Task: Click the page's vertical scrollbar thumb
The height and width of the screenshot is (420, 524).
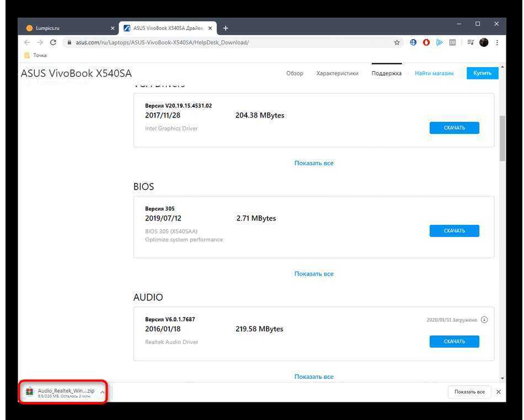Action: [502, 138]
